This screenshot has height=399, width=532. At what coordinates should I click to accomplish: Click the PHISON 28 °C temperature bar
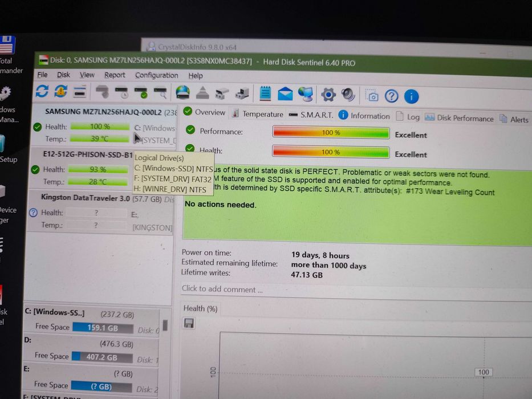98,182
